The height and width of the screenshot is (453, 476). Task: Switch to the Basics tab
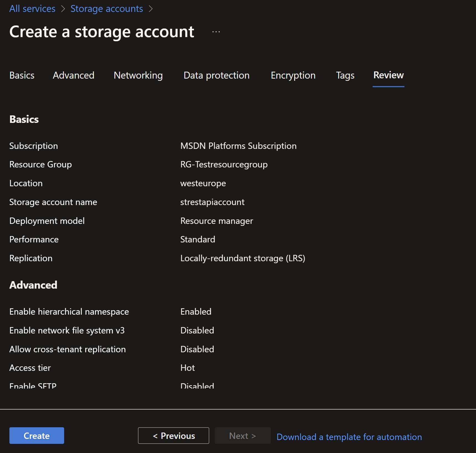(22, 75)
